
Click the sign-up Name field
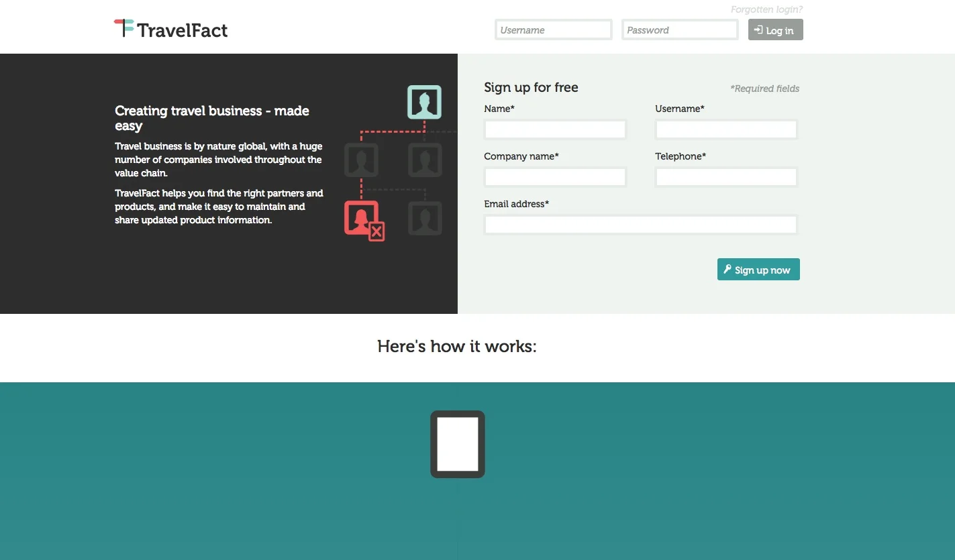pyautogui.click(x=555, y=129)
